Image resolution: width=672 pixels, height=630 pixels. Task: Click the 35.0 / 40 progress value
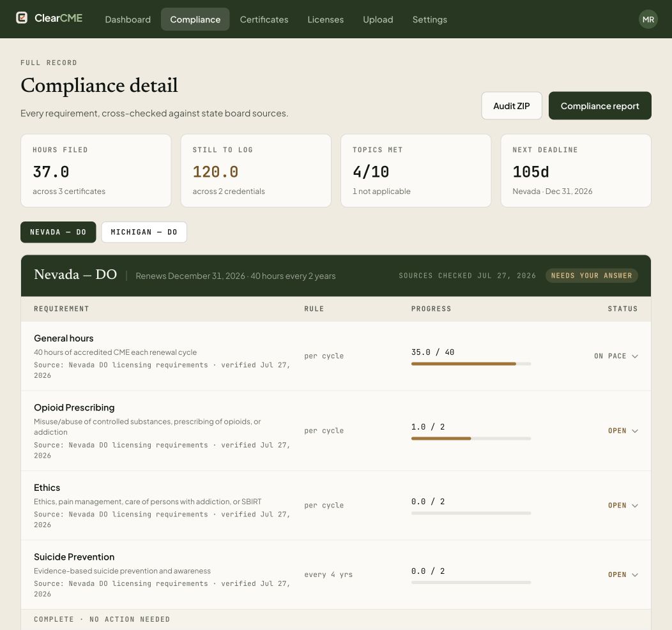(432, 352)
